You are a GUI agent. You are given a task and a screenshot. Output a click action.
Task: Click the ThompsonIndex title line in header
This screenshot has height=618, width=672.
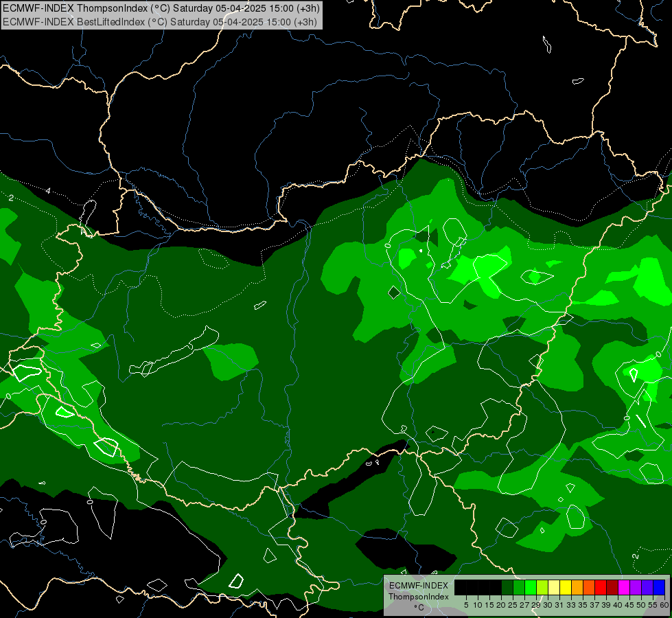161,8
